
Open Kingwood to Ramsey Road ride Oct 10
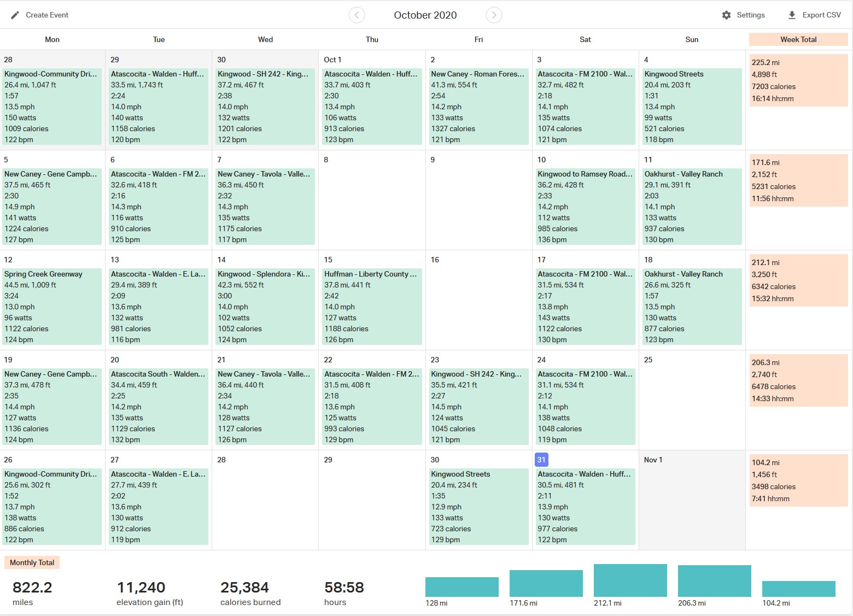coord(585,207)
